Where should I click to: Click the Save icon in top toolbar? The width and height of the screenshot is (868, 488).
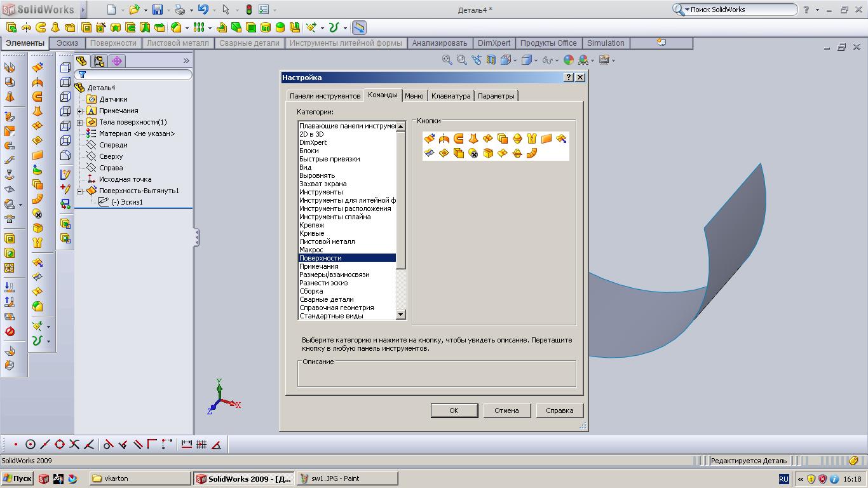(x=157, y=10)
